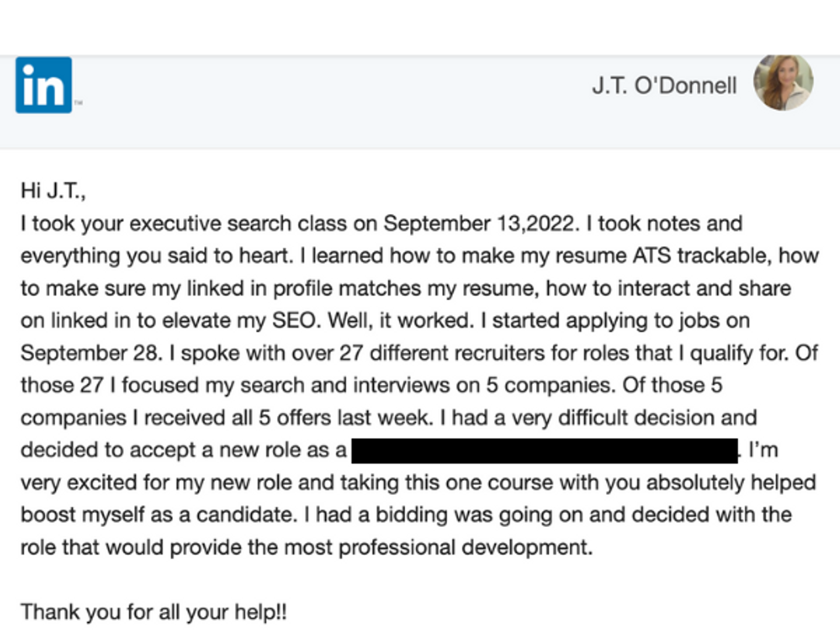
Task: Click the text 'September 28.'
Action: [92, 353]
